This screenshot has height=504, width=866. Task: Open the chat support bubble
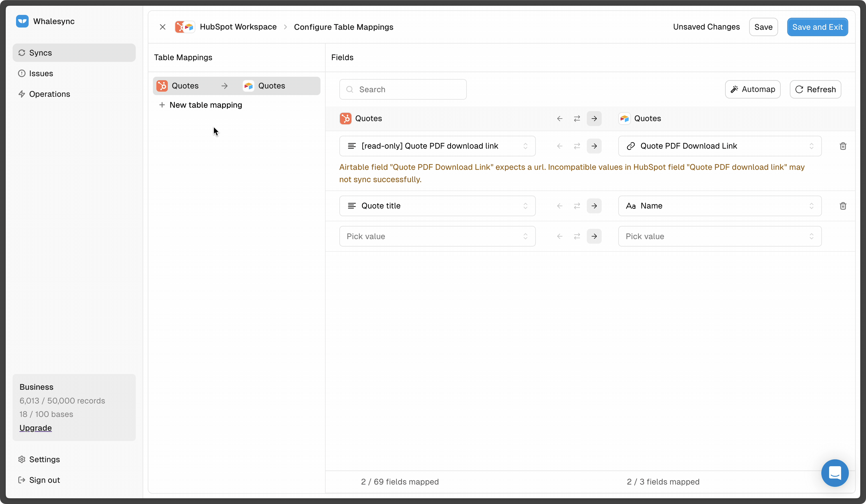click(834, 473)
